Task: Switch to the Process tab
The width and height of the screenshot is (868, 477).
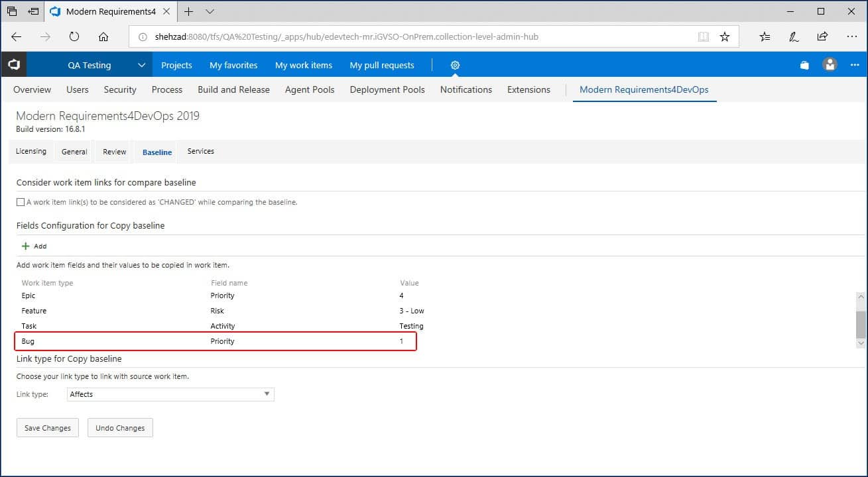Action: point(167,89)
